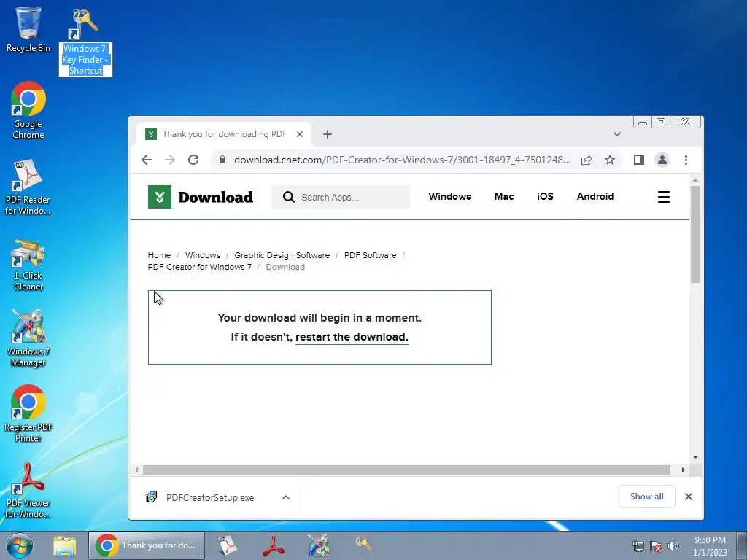Click the address bar URL
Viewport: 747px width, 560px height.
point(402,160)
